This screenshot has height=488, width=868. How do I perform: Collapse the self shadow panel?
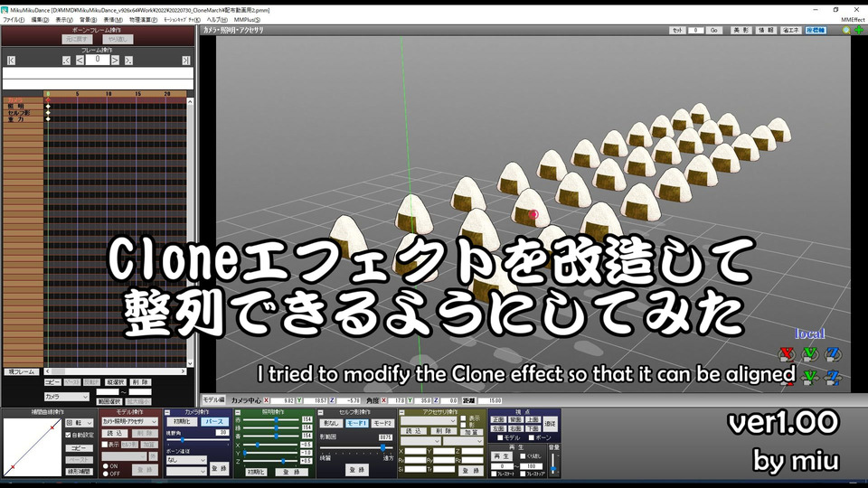click(320, 413)
